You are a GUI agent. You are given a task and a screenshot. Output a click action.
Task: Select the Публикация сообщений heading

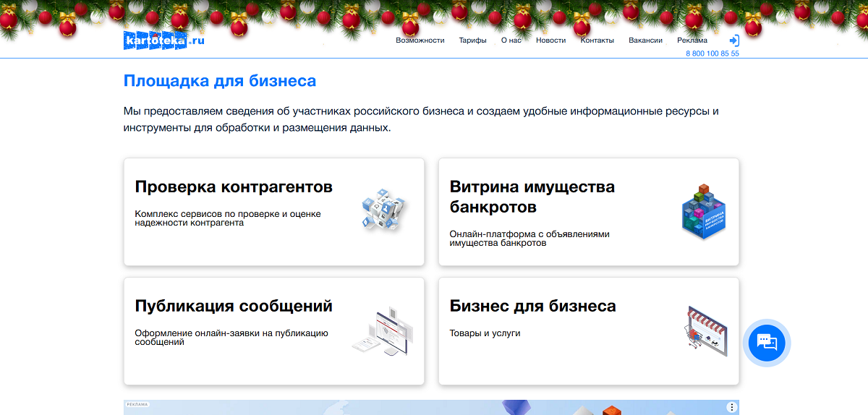(234, 306)
